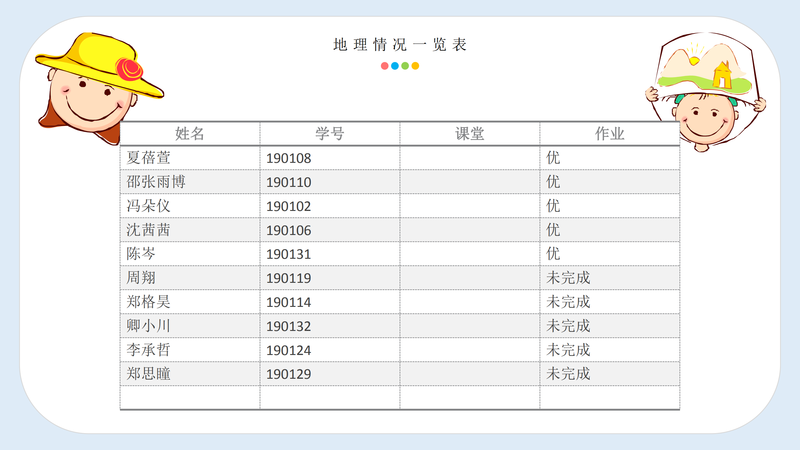Click 未完成 in the 李承哲 row
800x450 pixels.
[568, 349]
